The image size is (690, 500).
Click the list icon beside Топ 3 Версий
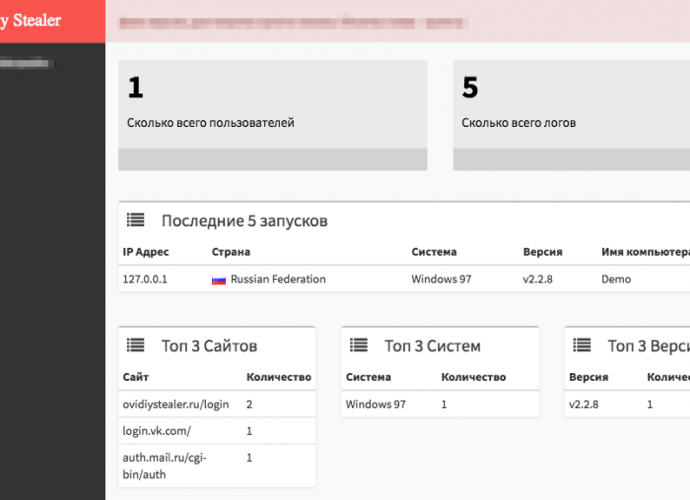(x=582, y=345)
